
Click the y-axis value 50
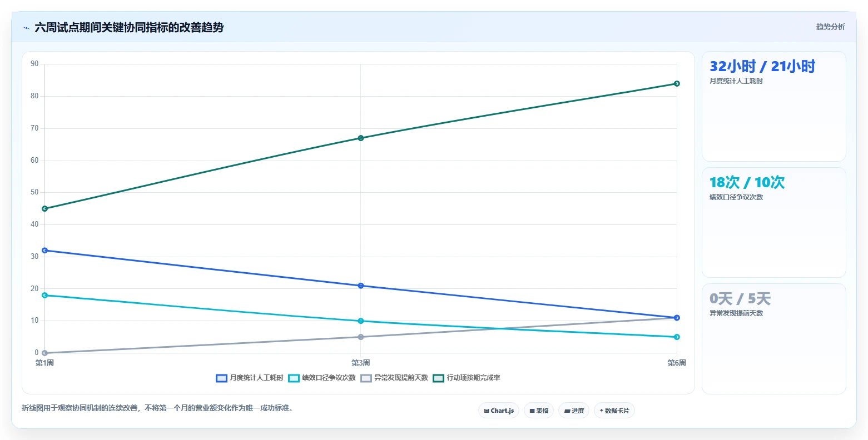[x=34, y=192]
